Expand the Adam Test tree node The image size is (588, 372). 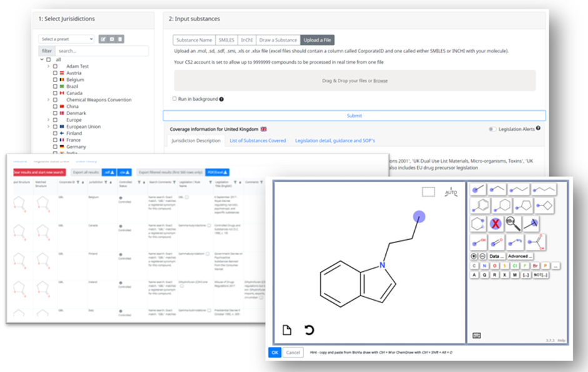[48, 66]
